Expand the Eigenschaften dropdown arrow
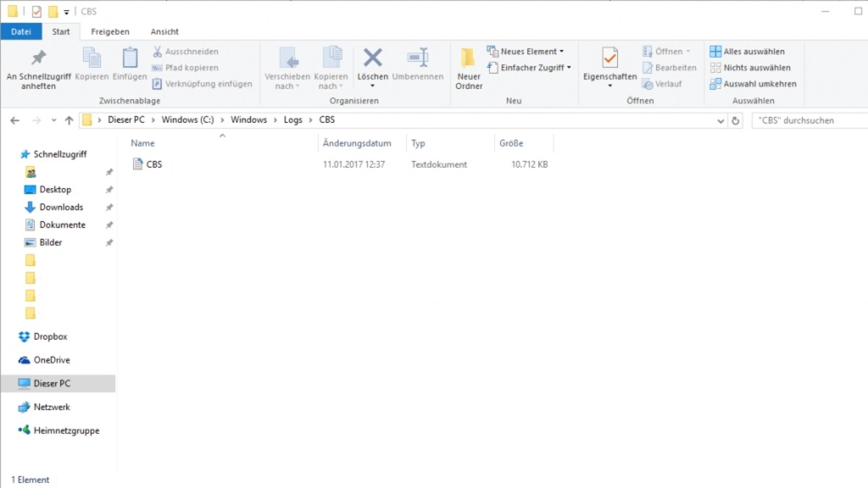 tap(610, 86)
